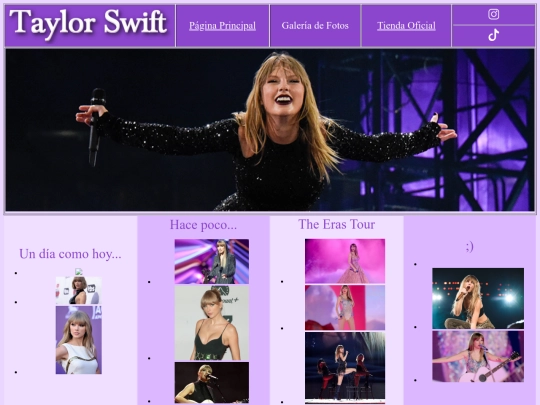Click the large concert banner image
The image size is (540, 405).
click(x=270, y=130)
